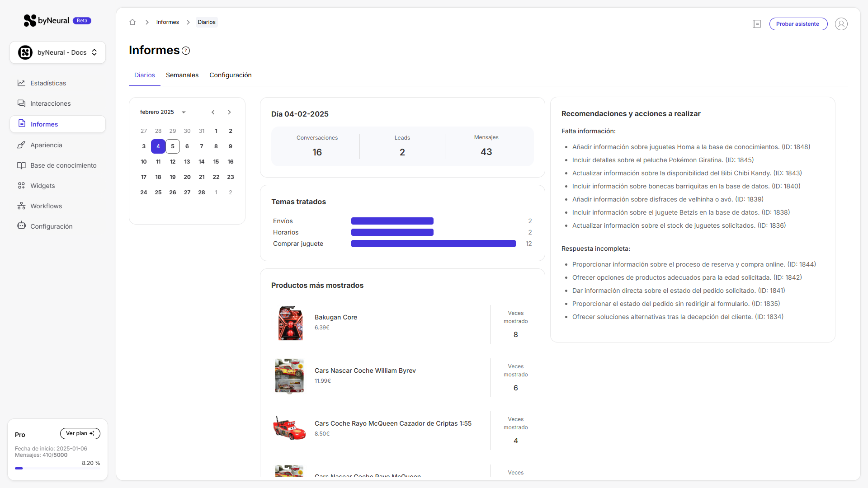Open the documentation panel icon beside Probar asistente

pyautogui.click(x=757, y=24)
